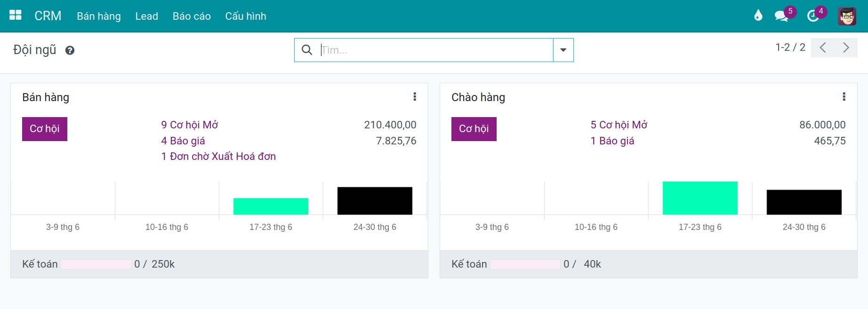
Task: Click black 24-30 thg 6 bar in Chào hàng
Action: pyautogui.click(x=804, y=202)
